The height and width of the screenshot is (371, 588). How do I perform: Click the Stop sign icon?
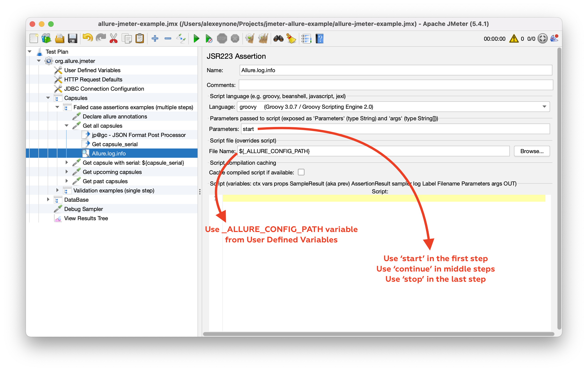pyautogui.click(x=222, y=39)
